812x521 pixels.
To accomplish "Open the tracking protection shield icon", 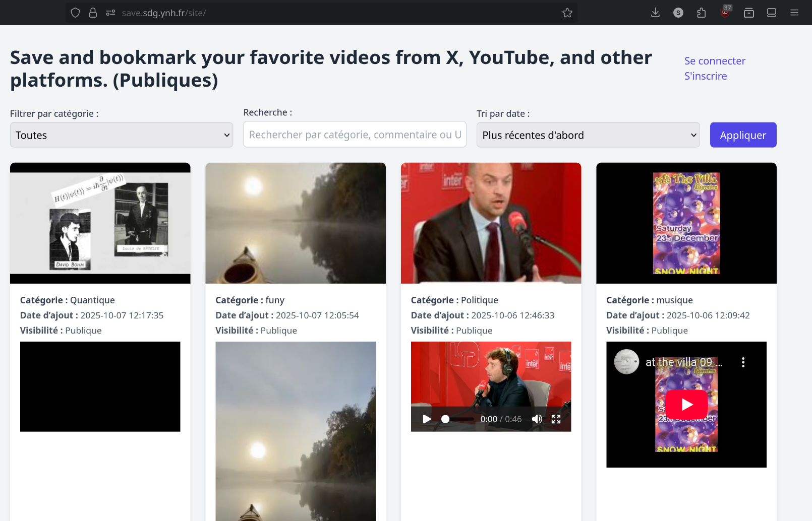I will pos(75,13).
